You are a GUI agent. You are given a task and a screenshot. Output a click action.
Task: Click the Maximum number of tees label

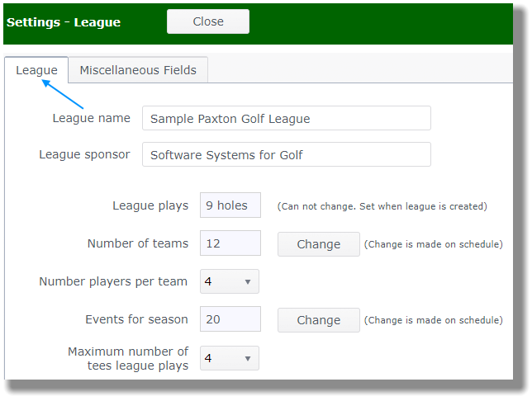point(128,358)
